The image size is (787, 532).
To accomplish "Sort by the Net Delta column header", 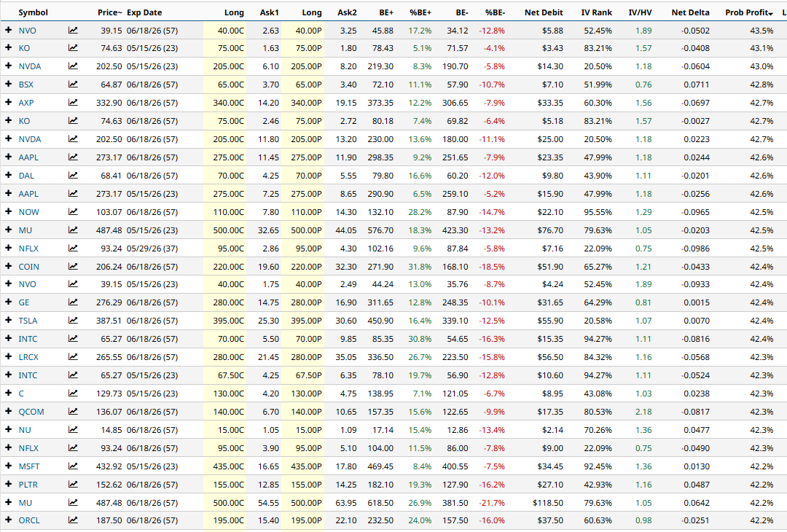I will (690, 12).
